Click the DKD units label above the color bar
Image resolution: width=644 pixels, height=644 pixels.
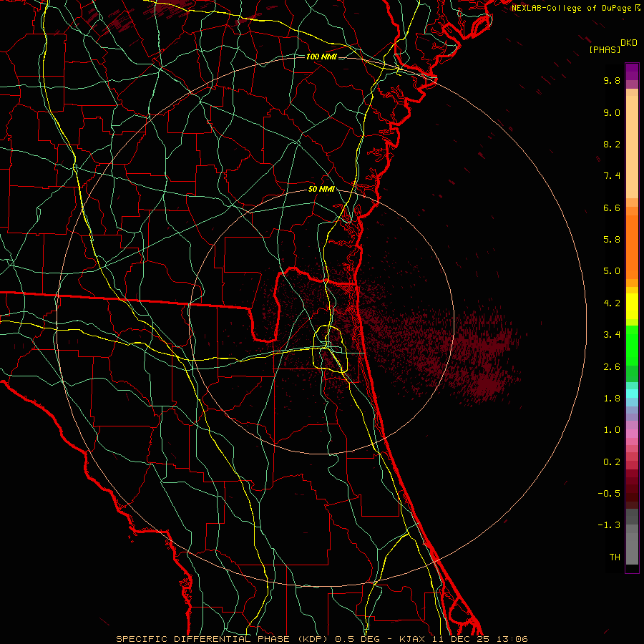(x=629, y=43)
